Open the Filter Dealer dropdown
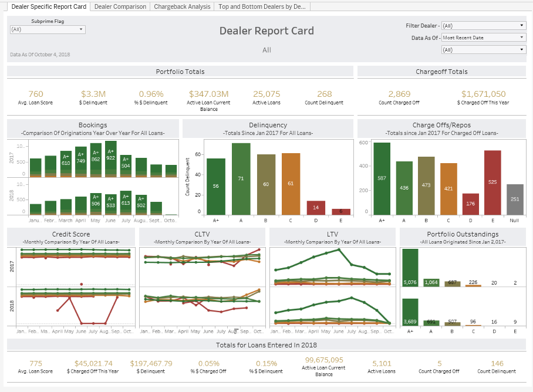 click(x=483, y=26)
